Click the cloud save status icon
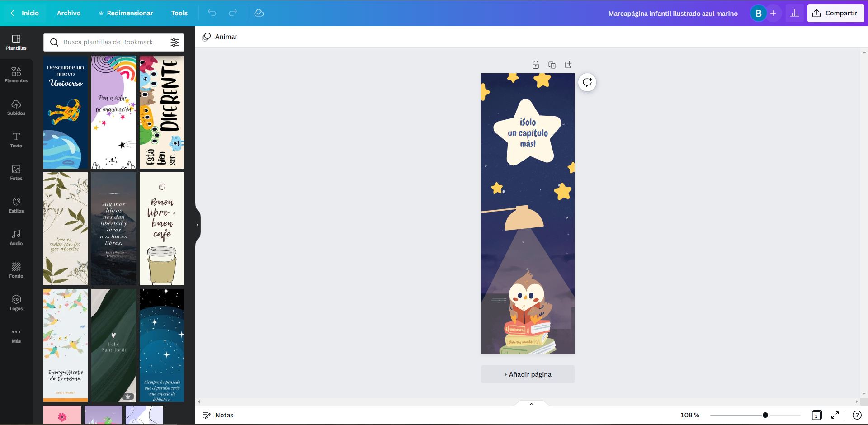The height and width of the screenshot is (425, 868). click(259, 13)
